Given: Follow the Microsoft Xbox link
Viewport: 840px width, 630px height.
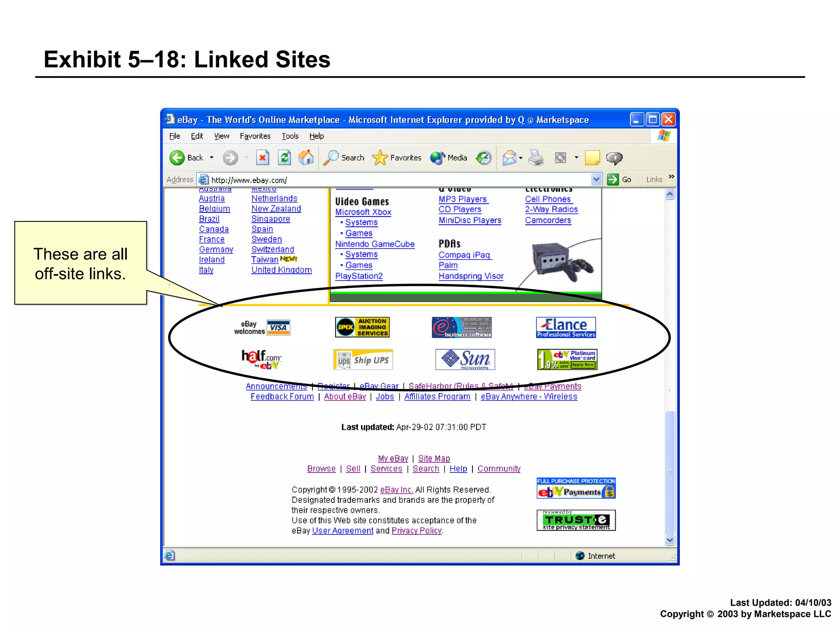Looking at the screenshot, I should coord(363,212).
